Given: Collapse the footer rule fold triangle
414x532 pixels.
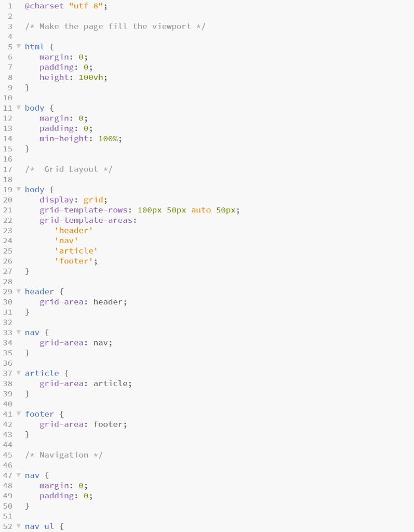Looking at the screenshot, I should coord(19,414).
